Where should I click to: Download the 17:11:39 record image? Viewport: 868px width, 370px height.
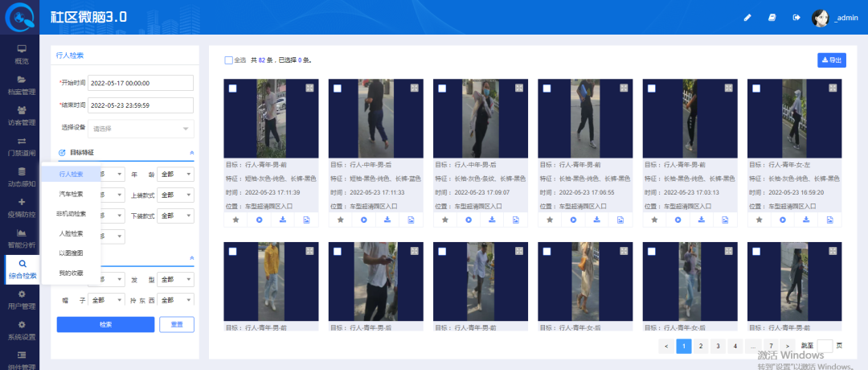click(283, 220)
